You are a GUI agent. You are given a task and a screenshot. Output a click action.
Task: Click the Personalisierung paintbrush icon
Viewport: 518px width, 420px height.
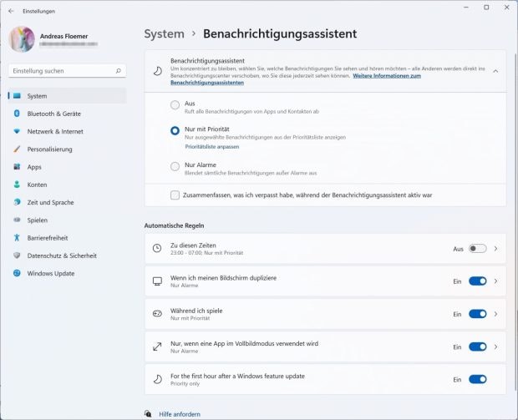click(17, 149)
